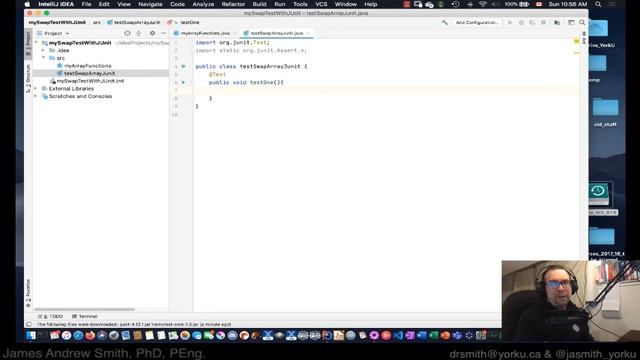640x360 pixels.
Task: Click the Spotlight search icon in menu bar
Action: pyautogui.click(x=598, y=4)
